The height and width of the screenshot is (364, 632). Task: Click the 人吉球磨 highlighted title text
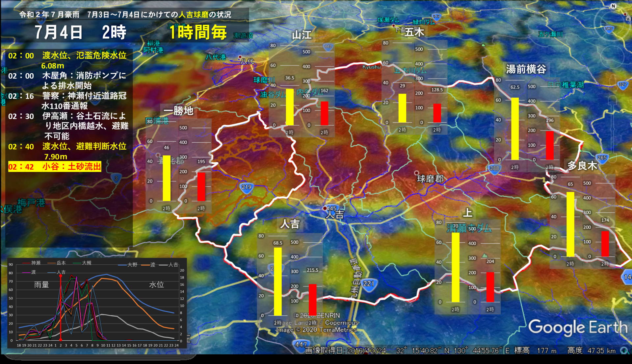click(x=194, y=14)
